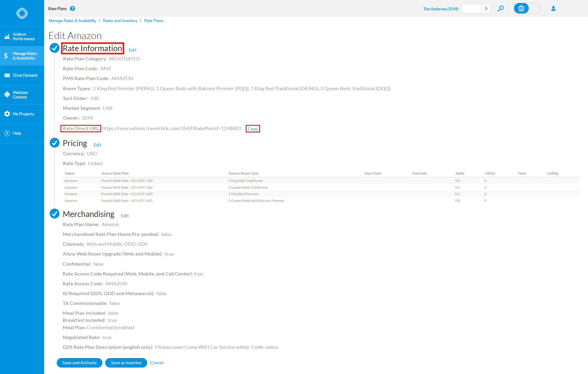Image resolution: width=588 pixels, height=374 pixels.
Task: Edit the Pricing section
Action: coord(98,145)
